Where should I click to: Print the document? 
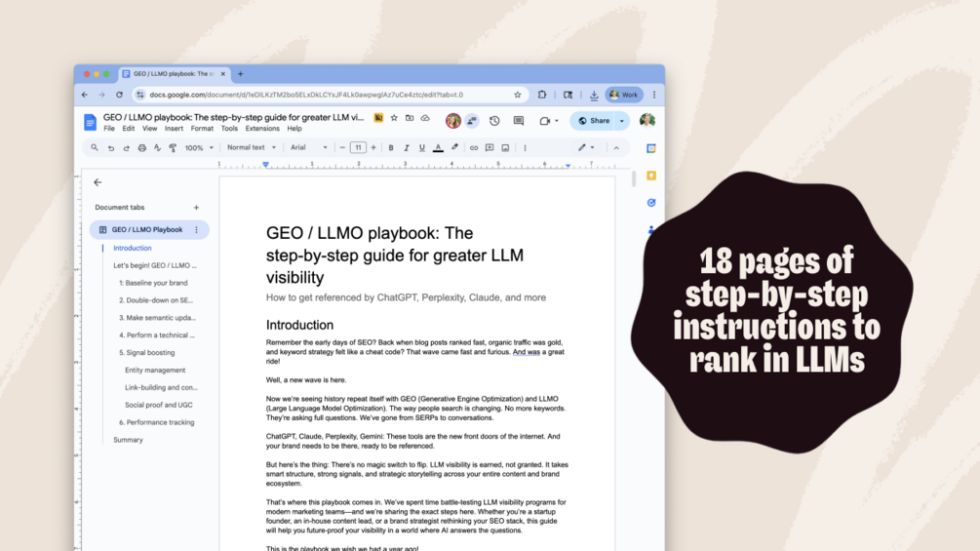point(141,148)
